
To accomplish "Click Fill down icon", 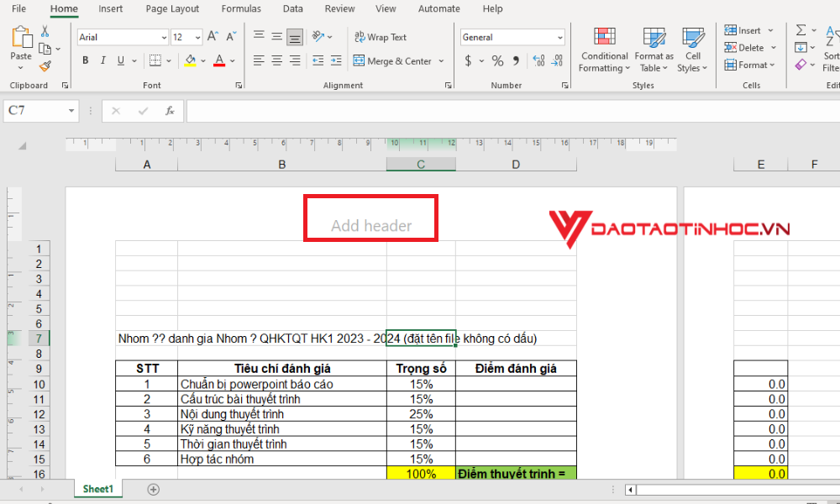I will (x=801, y=47).
